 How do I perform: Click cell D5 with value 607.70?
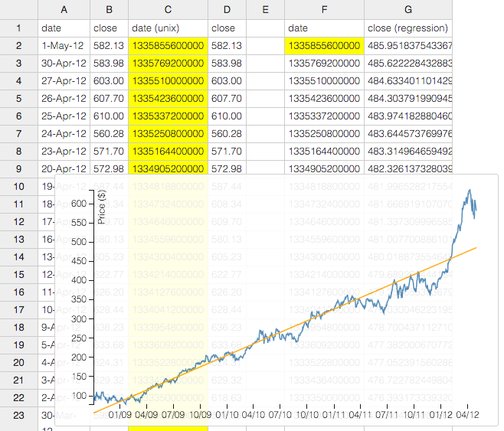click(227, 99)
